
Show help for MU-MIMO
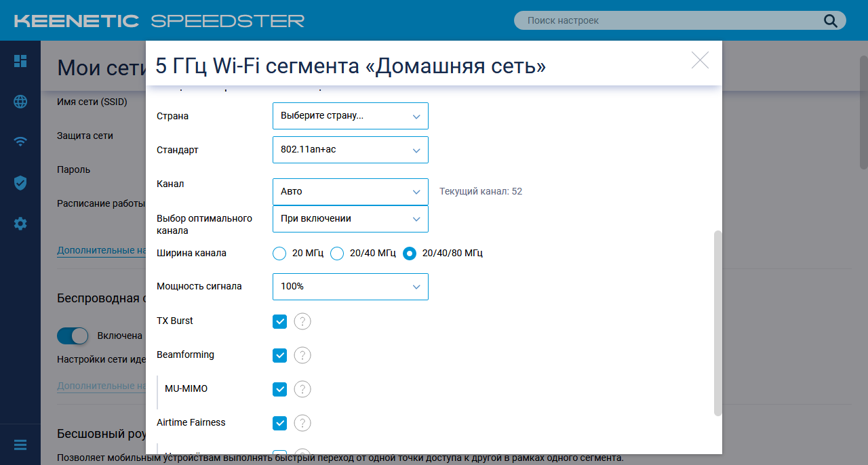302,389
